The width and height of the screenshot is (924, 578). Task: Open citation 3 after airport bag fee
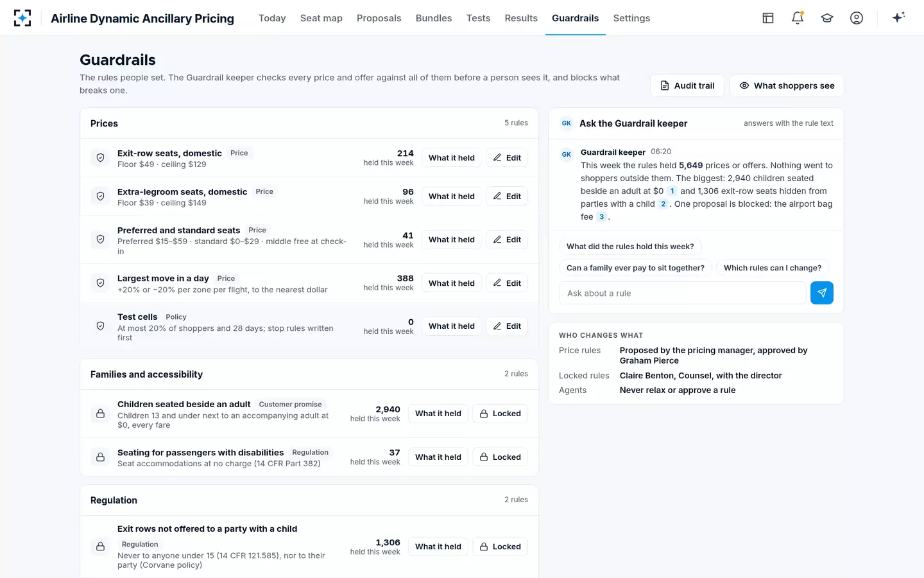601,217
